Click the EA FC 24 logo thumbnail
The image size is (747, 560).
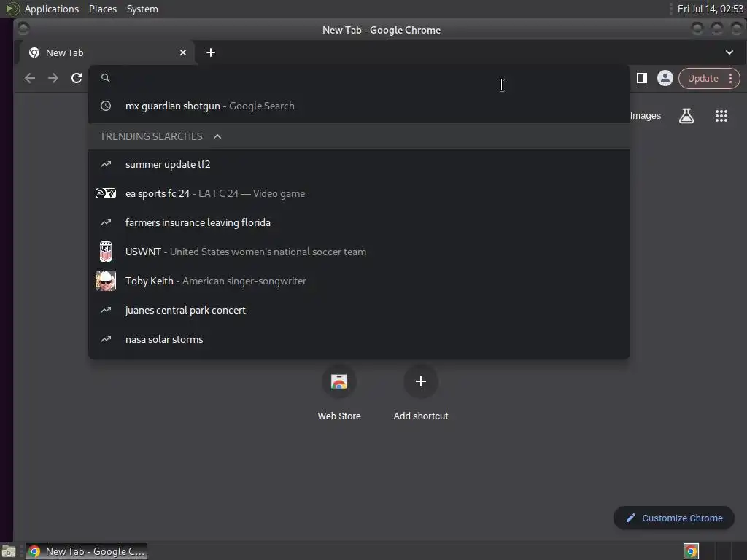[x=106, y=193]
